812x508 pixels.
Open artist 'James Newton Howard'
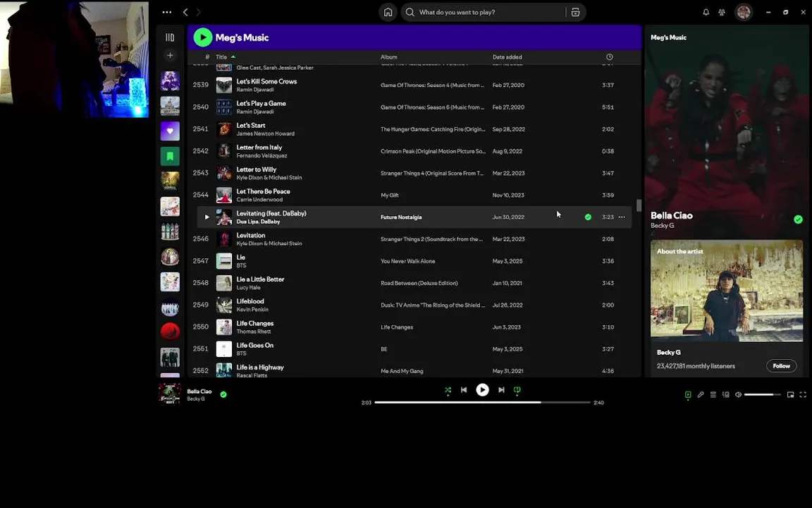[265, 134]
